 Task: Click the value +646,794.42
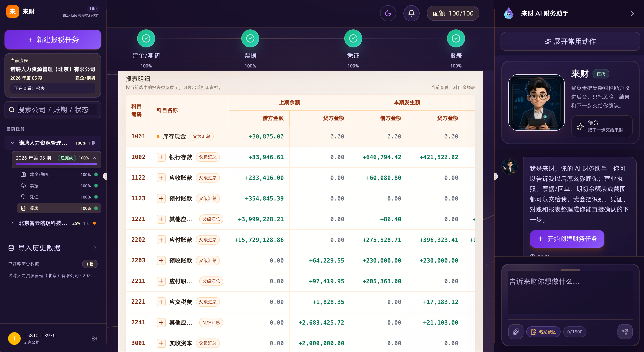pos(382,157)
